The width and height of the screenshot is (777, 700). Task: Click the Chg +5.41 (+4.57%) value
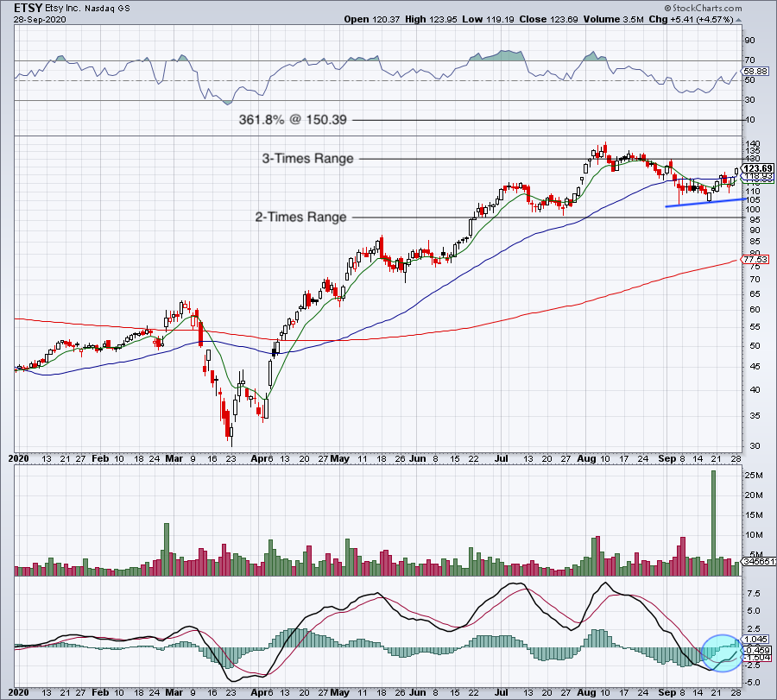[x=692, y=19]
